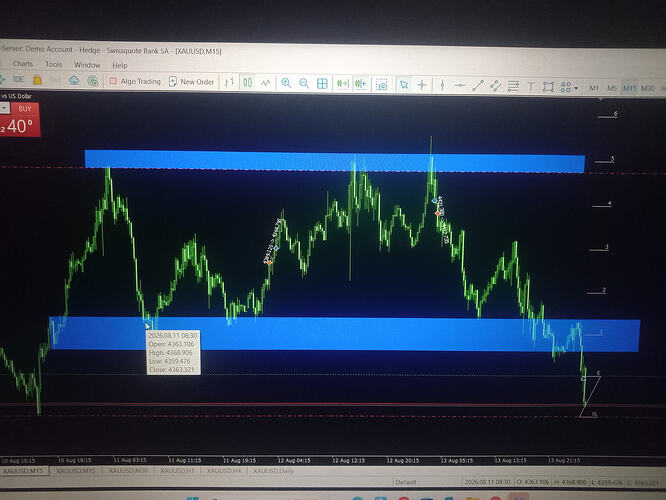This screenshot has width=666, height=500.
Task: Toggle Algo Trading on or off
Action: point(135,81)
